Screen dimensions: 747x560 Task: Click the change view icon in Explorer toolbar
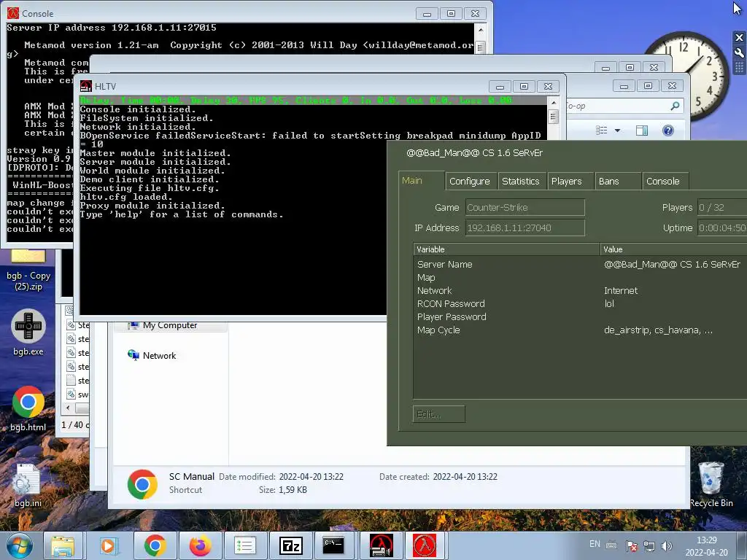[602, 131]
